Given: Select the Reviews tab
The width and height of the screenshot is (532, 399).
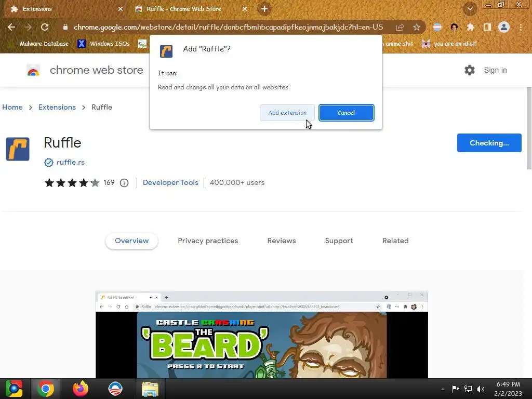Looking at the screenshot, I should click(x=282, y=241).
